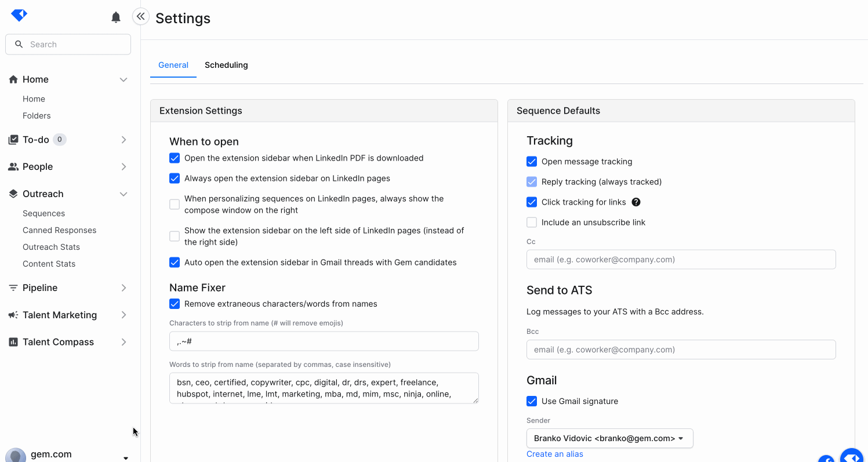Open the Sender dropdown

coord(609,439)
